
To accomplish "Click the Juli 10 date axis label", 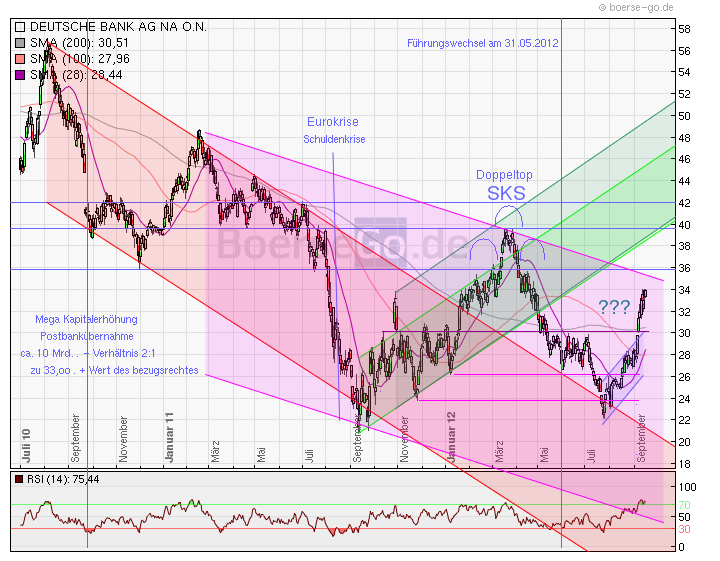I will tap(26, 446).
